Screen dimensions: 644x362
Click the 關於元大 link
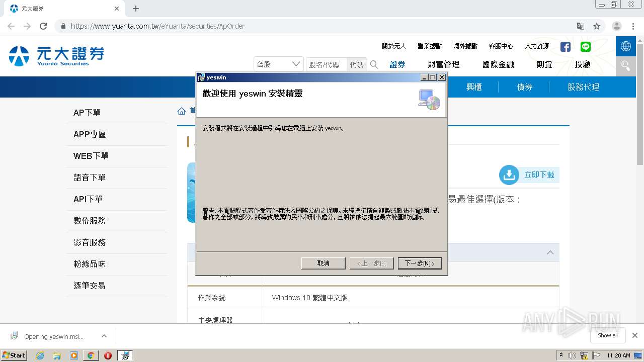point(394,46)
